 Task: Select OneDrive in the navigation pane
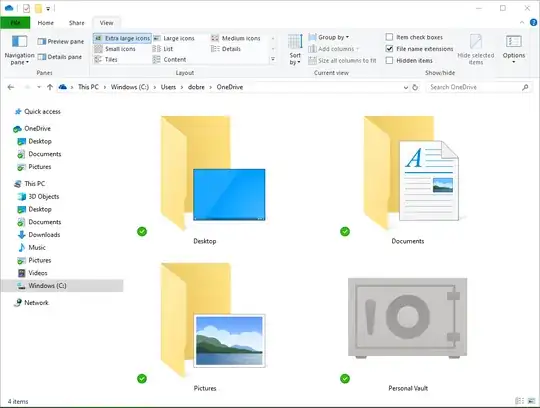coord(32,128)
